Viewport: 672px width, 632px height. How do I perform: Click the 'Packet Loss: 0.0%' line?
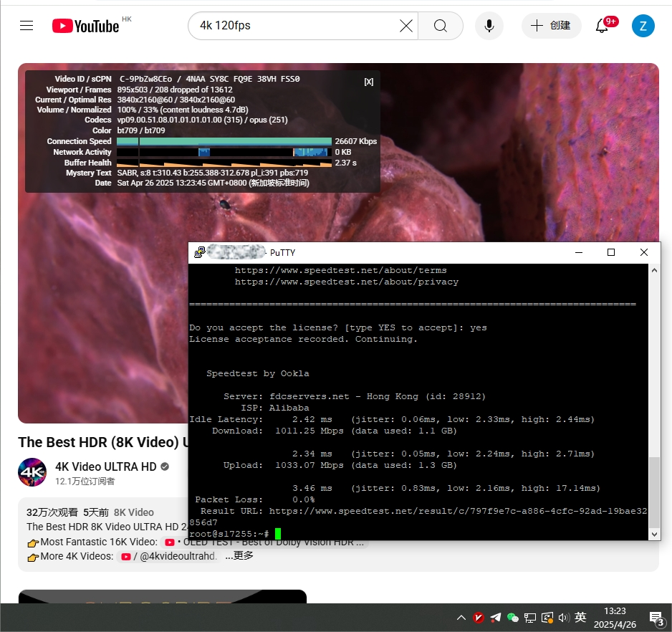255,500
